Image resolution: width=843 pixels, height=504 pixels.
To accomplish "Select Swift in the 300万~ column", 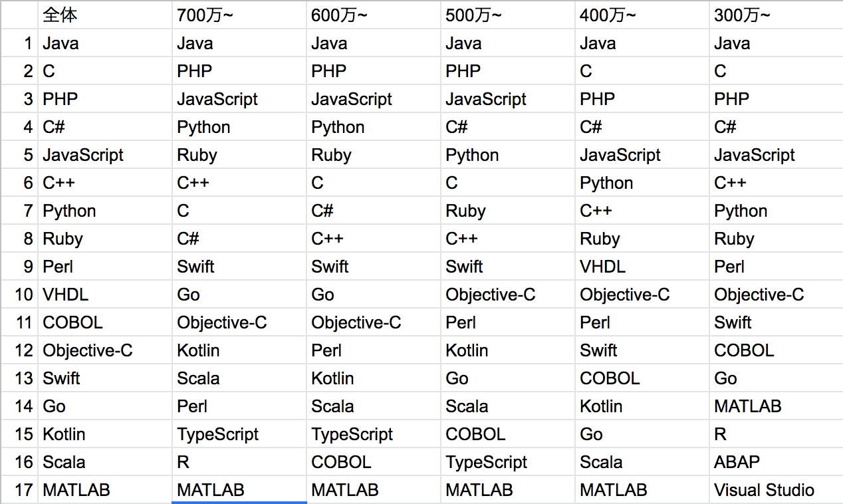I will (x=733, y=323).
